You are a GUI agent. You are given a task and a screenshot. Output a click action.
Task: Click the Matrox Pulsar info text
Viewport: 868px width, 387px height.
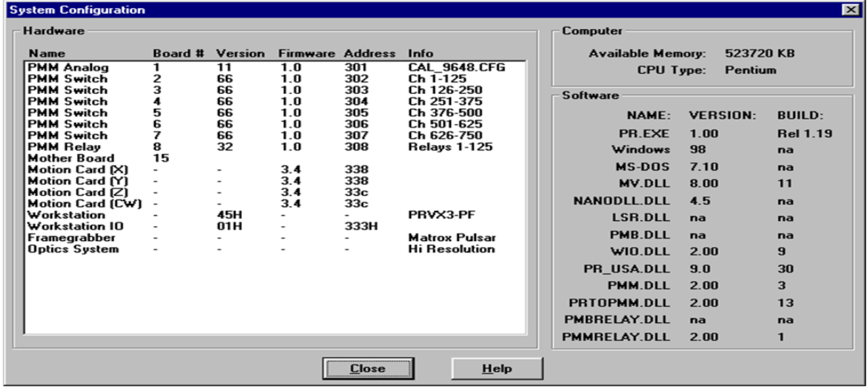452,238
